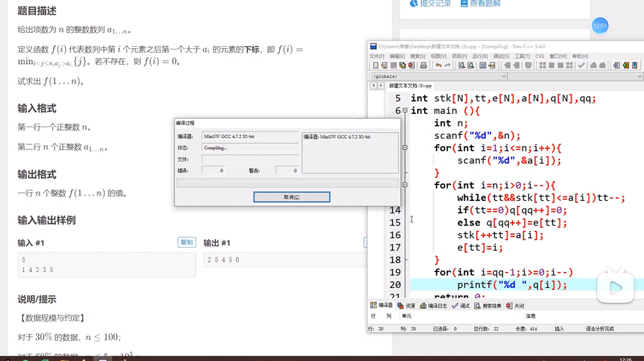Click the Unindent icon in Dev-C++ toolbar

[x=516, y=65]
